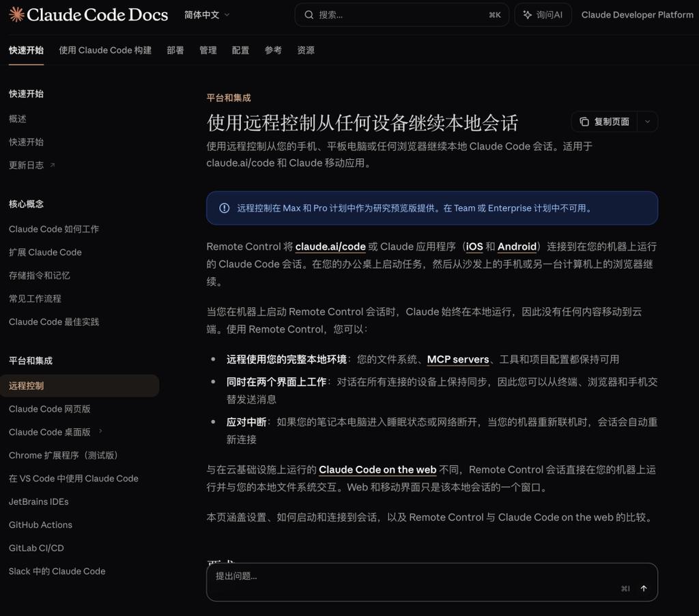Viewport: 699px width, 616px height.
Task: Open the MCP servers link
Action: [457, 359]
